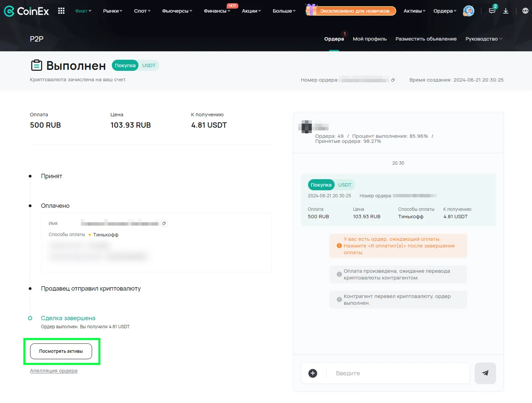
Task: Click Продавец отправил криптовалюту step
Action: (91, 289)
